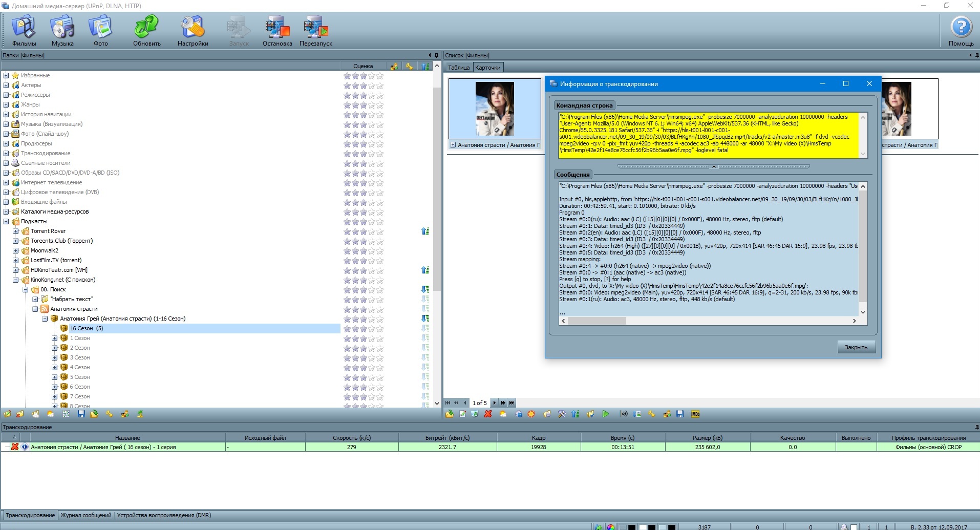The height and width of the screenshot is (530, 980).
Task: Click the blue info icon in transcoding row
Action: pos(25,447)
